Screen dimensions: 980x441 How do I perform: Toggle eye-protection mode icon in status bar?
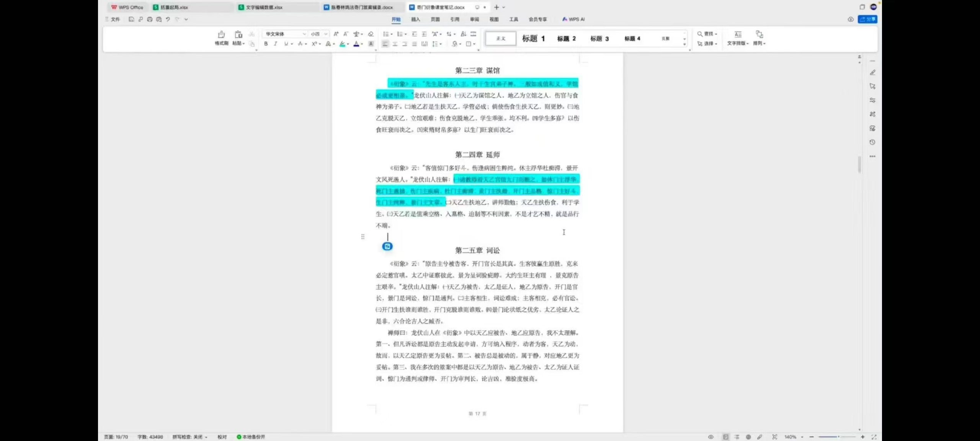[710, 437]
